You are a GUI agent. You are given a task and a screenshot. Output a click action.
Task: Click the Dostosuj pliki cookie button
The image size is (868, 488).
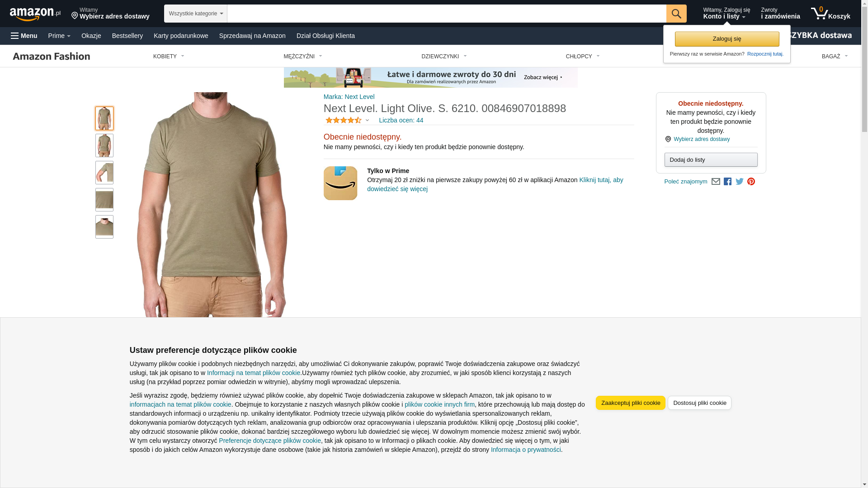[x=699, y=403]
